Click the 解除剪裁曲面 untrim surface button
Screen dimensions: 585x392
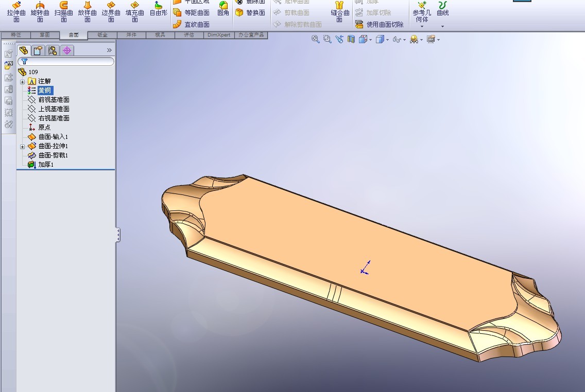[297, 25]
